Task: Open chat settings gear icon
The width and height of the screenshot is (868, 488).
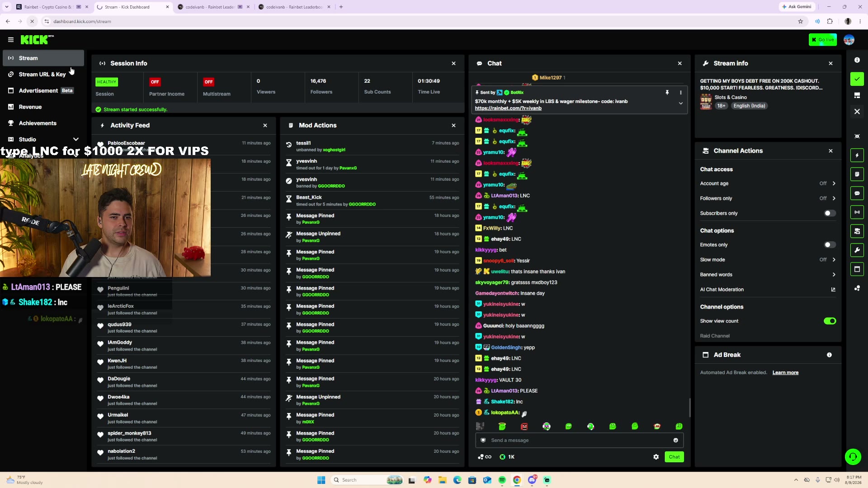Action: coord(656,457)
